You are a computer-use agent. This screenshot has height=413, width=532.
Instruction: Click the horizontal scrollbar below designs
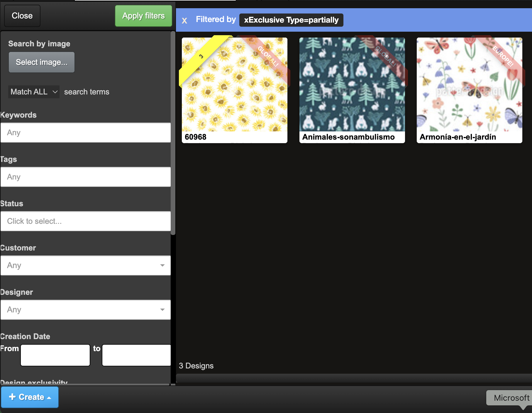coord(354,378)
